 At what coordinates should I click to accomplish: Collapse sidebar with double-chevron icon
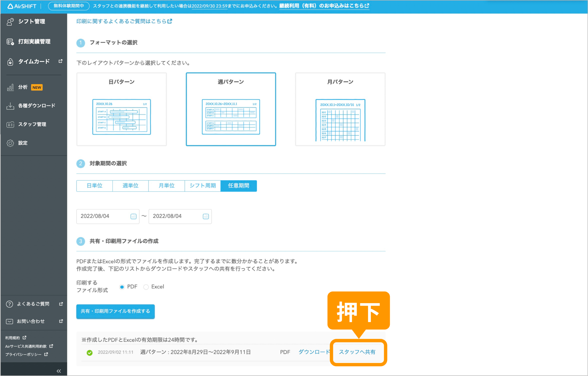59,371
